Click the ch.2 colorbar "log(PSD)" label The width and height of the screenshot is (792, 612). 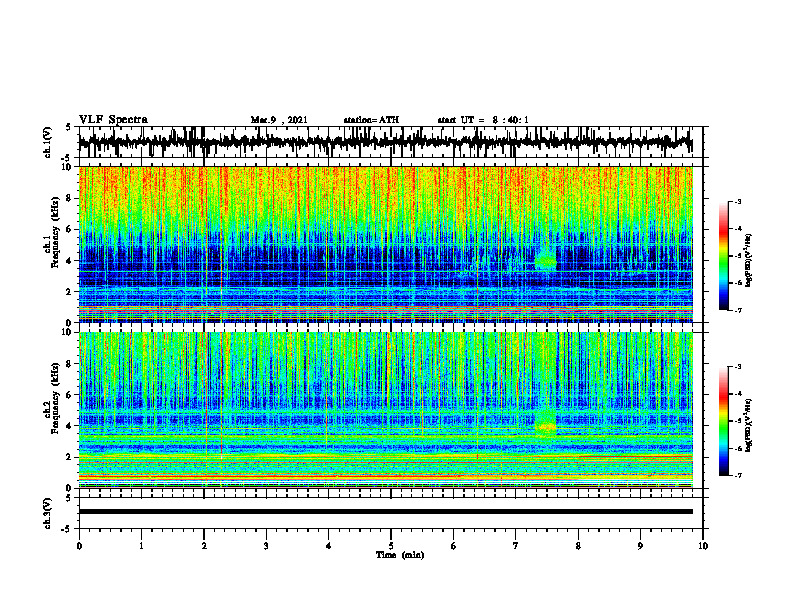[749, 425]
